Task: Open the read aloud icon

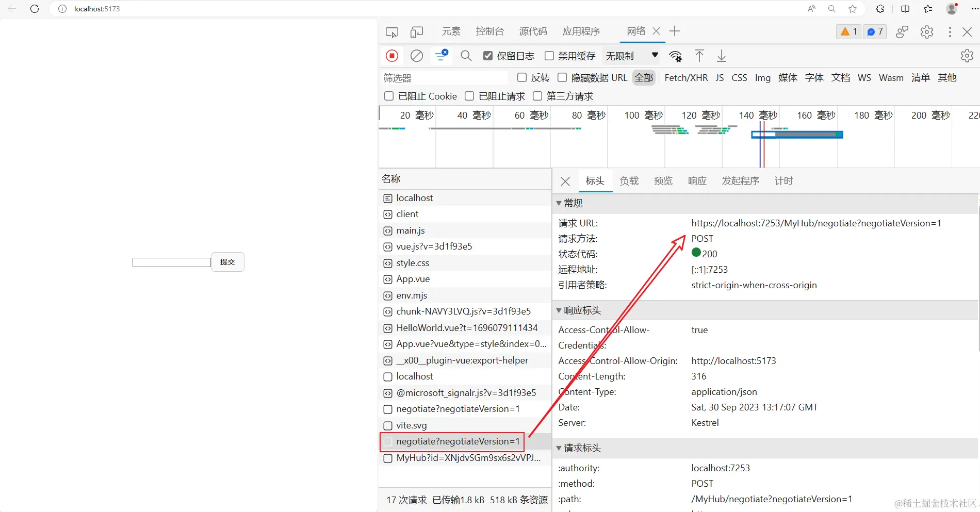Action: pyautogui.click(x=811, y=9)
